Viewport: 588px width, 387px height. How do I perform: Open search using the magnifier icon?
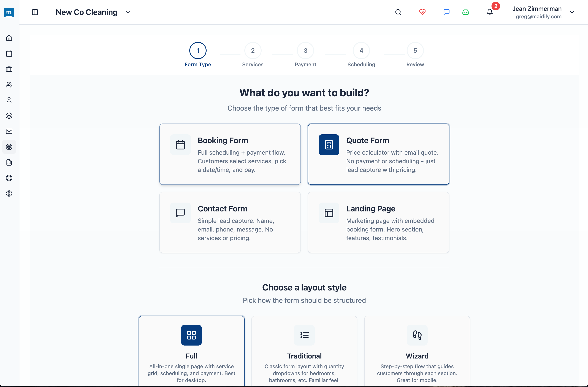398,12
